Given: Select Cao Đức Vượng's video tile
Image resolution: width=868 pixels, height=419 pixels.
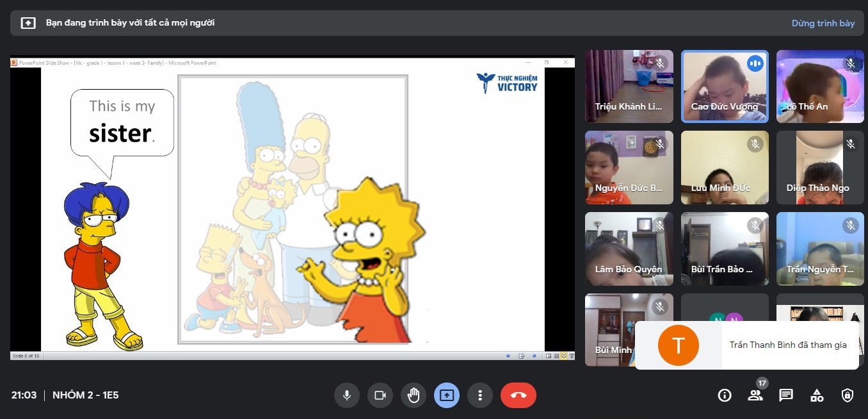Looking at the screenshot, I should coord(725,86).
